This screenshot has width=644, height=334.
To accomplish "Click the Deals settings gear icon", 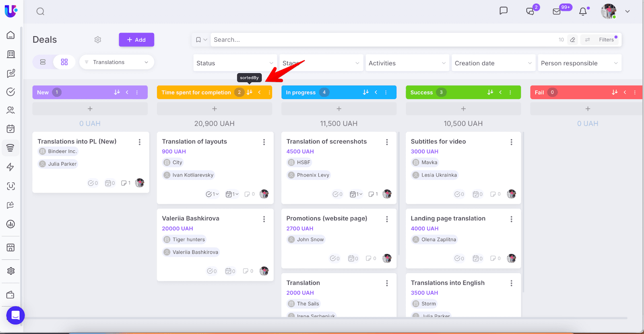I will [98, 40].
